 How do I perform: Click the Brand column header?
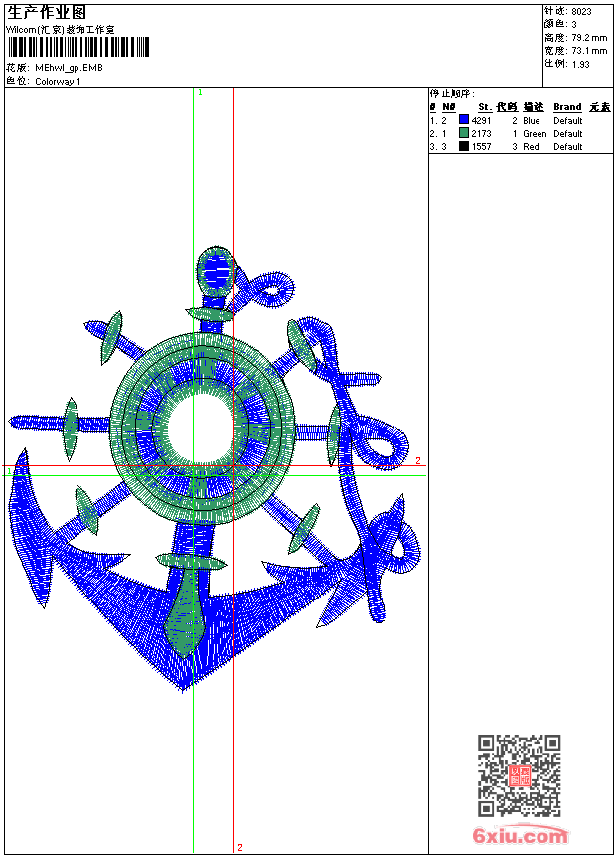(567, 107)
